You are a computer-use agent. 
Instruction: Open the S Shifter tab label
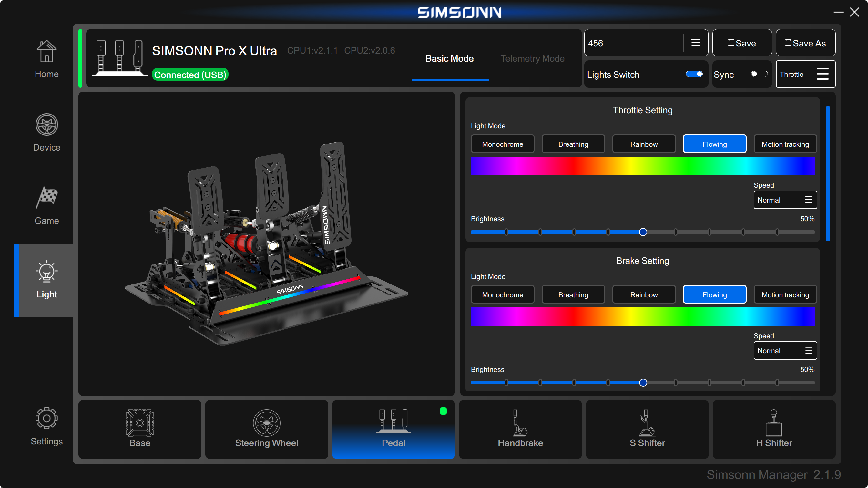[x=647, y=443]
